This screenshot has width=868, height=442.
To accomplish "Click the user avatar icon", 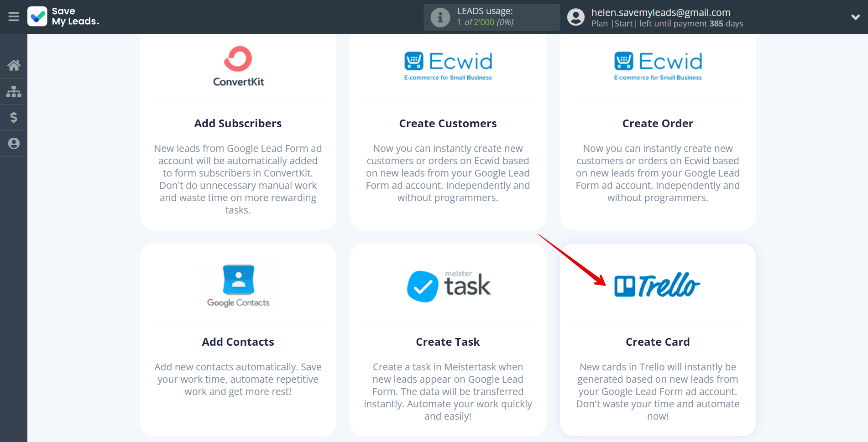I will 576,17.
